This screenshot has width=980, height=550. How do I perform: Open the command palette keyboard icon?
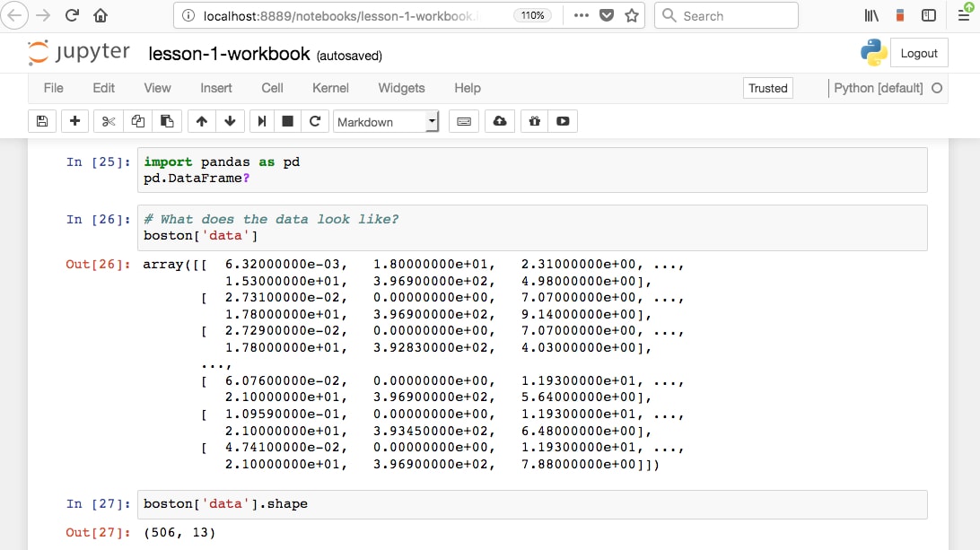[463, 121]
